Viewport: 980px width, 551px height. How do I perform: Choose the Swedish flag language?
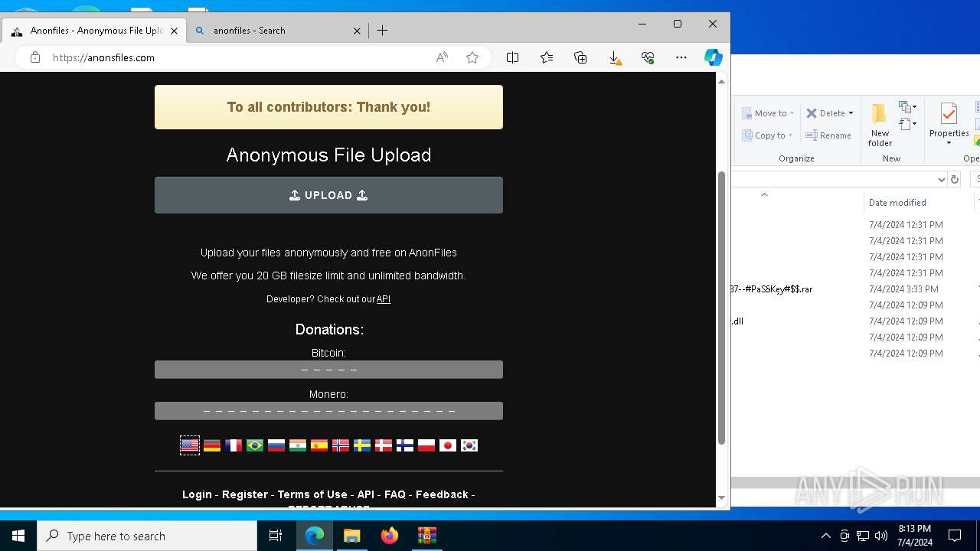pos(362,445)
